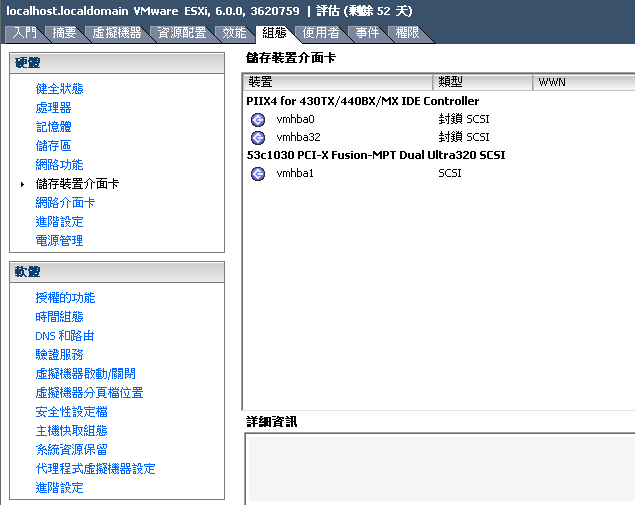Viewport: 635px width, 505px height.
Task: Open the 虛擬機器啟動/關閉 link
Action: point(85,373)
